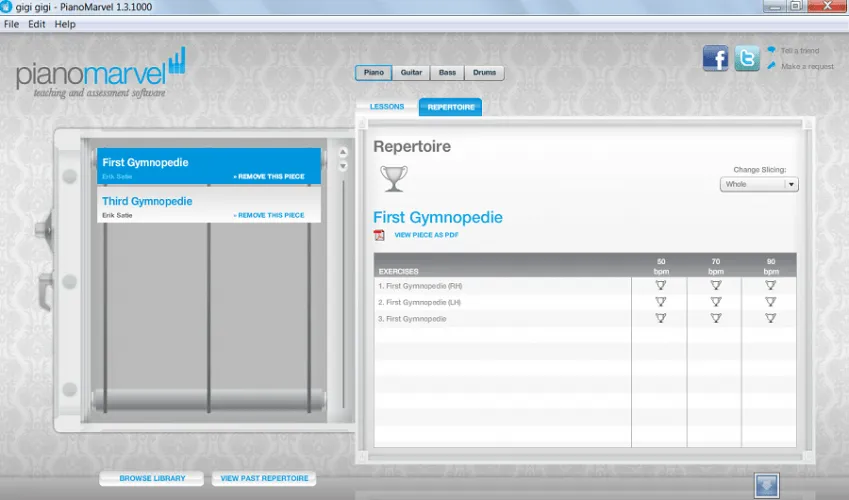This screenshot has height=500, width=849.
Task: Click the Browse Library button
Action: pyautogui.click(x=152, y=478)
